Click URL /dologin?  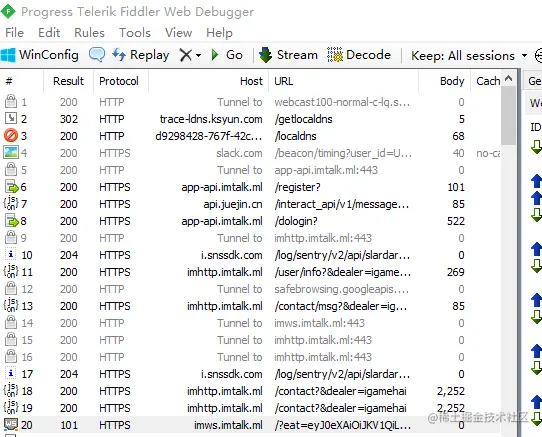point(296,221)
